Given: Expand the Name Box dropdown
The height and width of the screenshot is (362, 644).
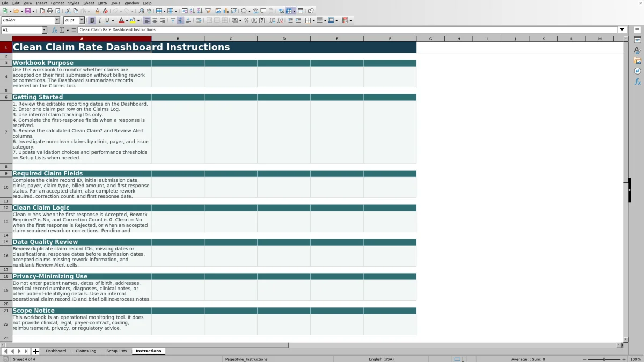Looking at the screenshot, I should click(x=44, y=30).
